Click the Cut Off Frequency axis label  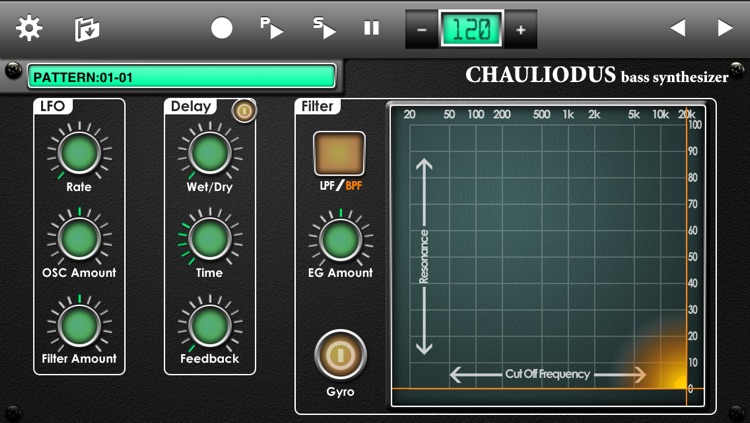pos(548,374)
